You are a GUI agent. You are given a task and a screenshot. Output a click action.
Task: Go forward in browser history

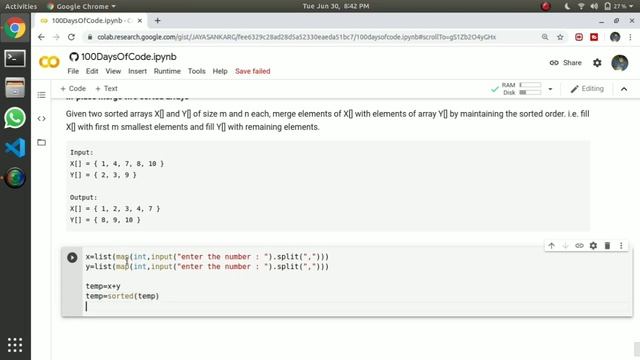pos(56,37)
